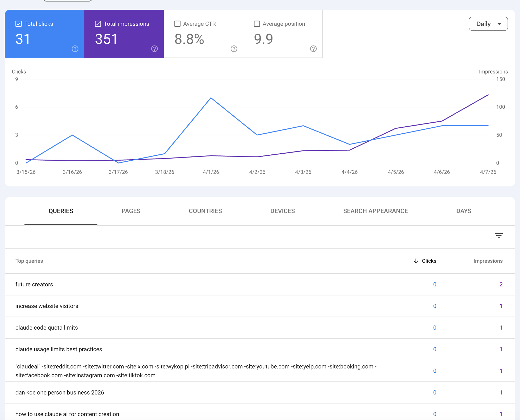Viewport: 520px width, 420px height.
Task: Open the Total clicks help tooltip icon
Action: pyautogui.click(x=75, y=49)
